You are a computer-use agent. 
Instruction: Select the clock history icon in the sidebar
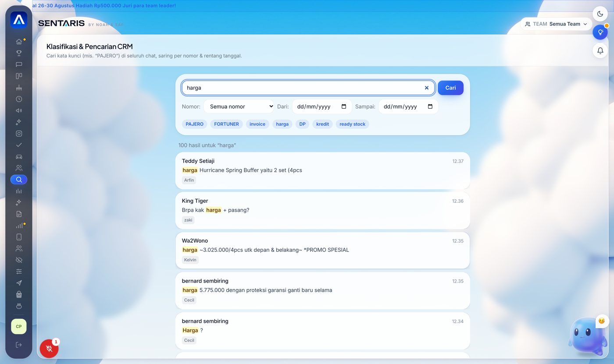pyautogui.click(x=19, y=99)
